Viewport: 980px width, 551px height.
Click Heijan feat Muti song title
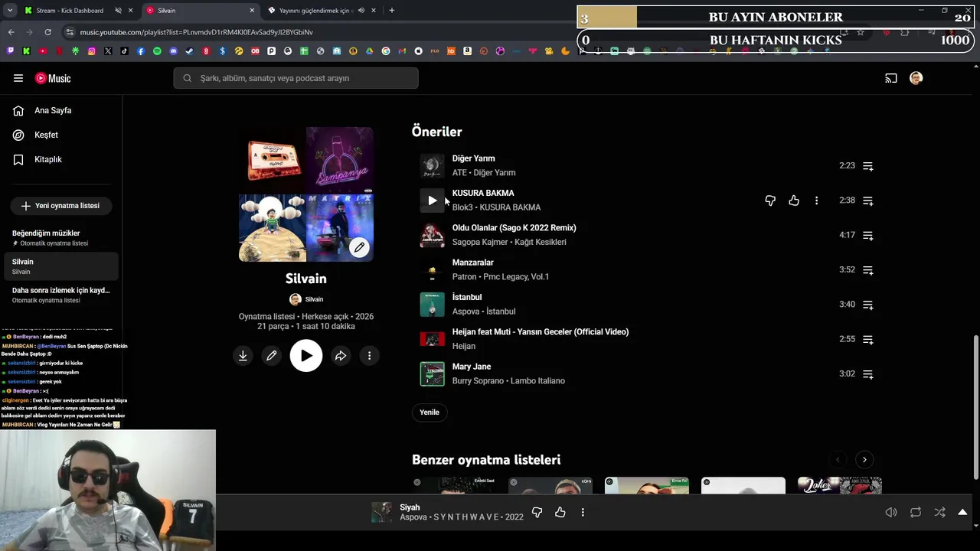coord(541,332)
